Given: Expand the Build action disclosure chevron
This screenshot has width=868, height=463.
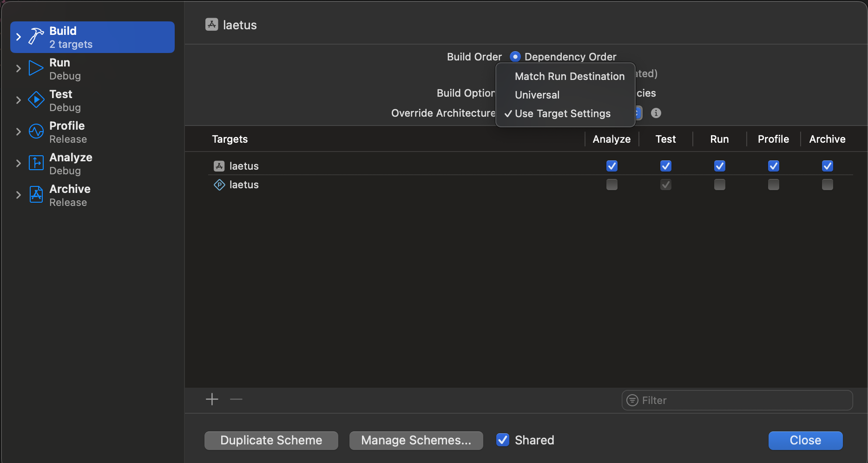Looking at the screenshot, I should 19,37.
